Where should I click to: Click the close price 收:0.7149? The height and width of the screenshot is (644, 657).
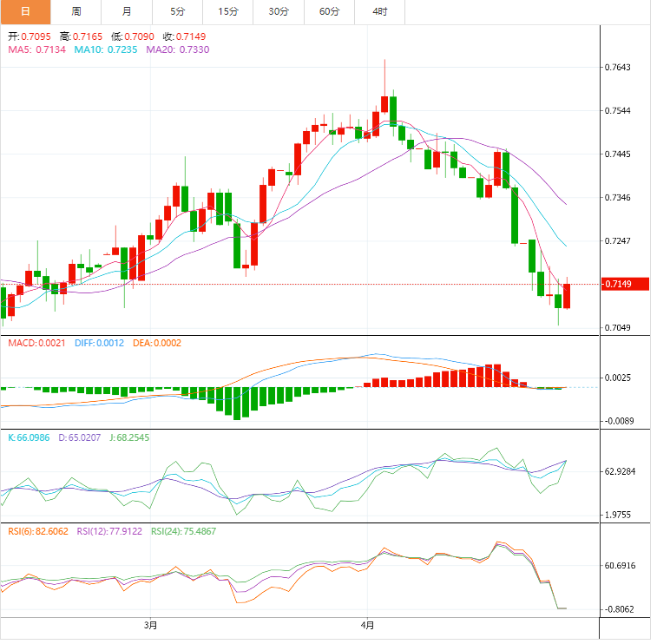point(185,36)
